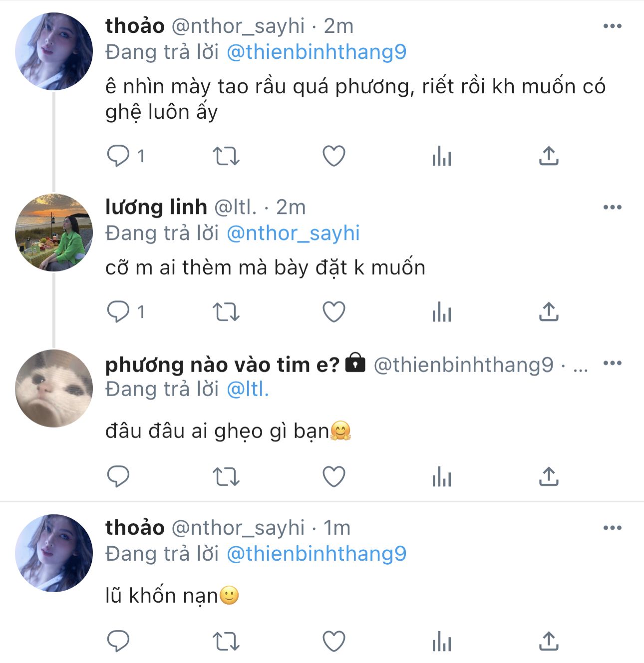Reply to lương linh's tweet
The image size is (644, 663).
coord(118,312)
